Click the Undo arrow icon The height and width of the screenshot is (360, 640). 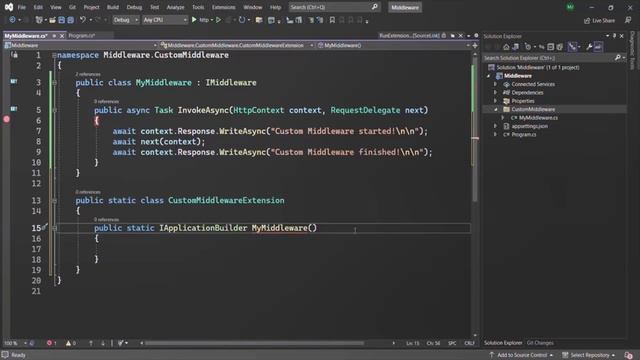82,20
